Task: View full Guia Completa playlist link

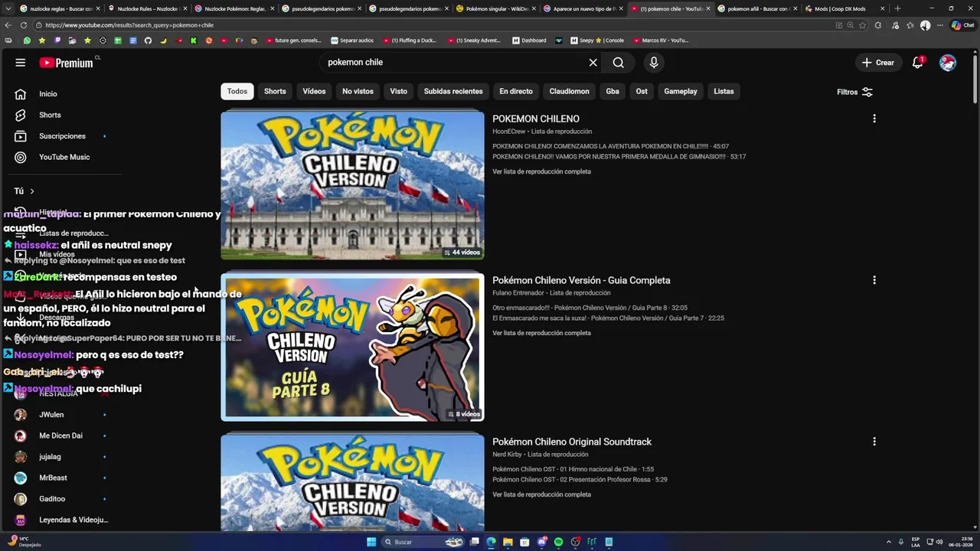Action: (541, 333)
